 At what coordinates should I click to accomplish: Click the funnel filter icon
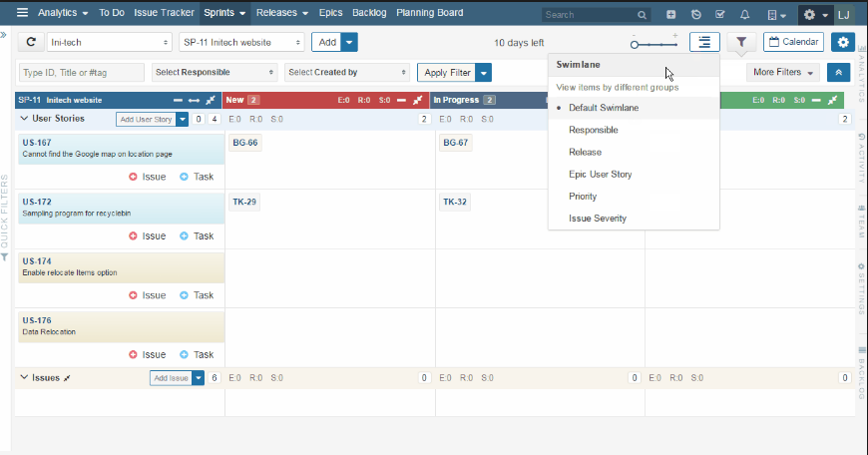[x=741, y=42]
